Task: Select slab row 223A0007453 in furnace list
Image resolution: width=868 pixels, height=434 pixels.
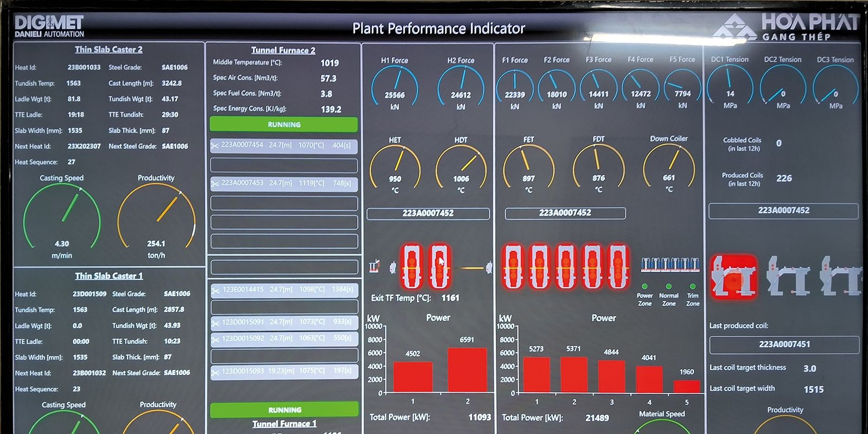Action: pos(284,183)
